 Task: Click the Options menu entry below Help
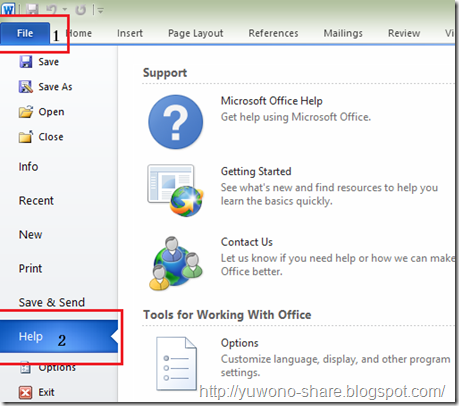coord(57,367)
